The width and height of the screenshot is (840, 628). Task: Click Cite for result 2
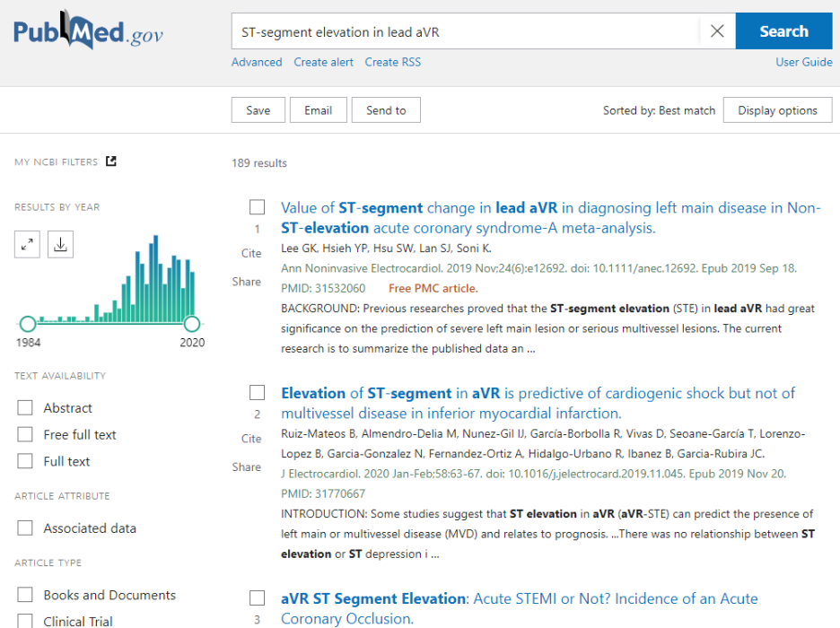251,439
